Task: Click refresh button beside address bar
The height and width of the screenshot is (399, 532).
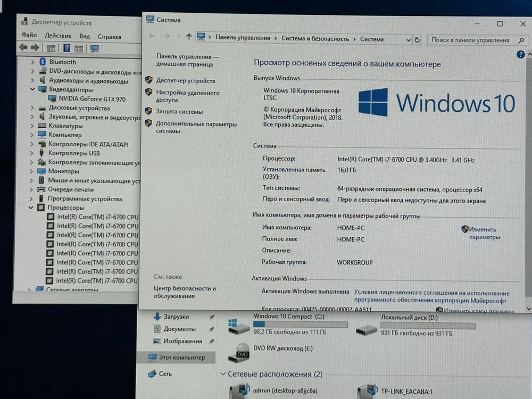Action: tap(417, 40)
